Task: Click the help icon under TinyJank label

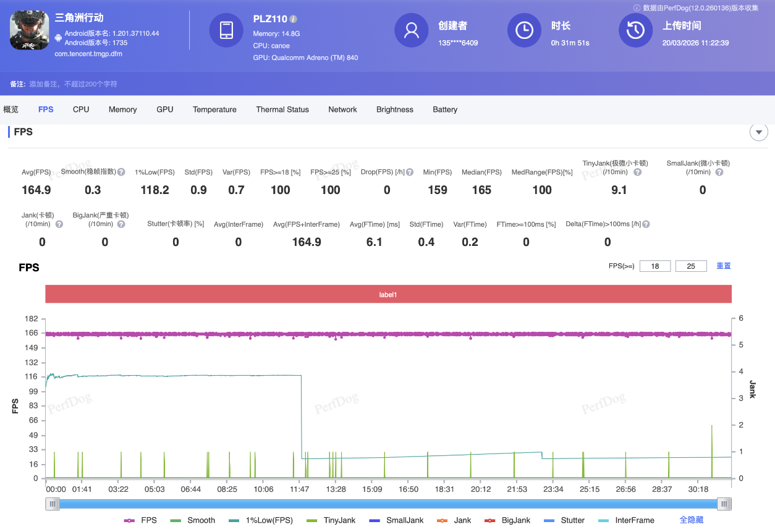Action: click(637, 172)
